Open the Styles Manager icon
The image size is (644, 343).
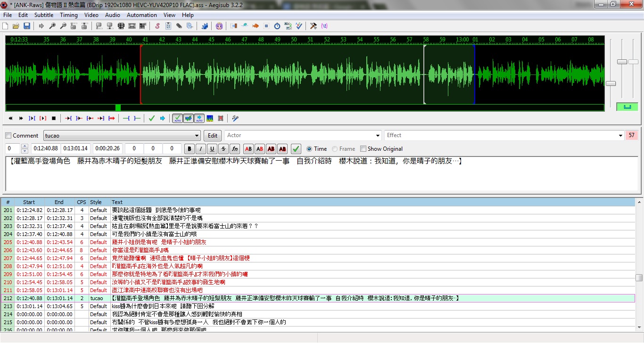click(157, 26)
